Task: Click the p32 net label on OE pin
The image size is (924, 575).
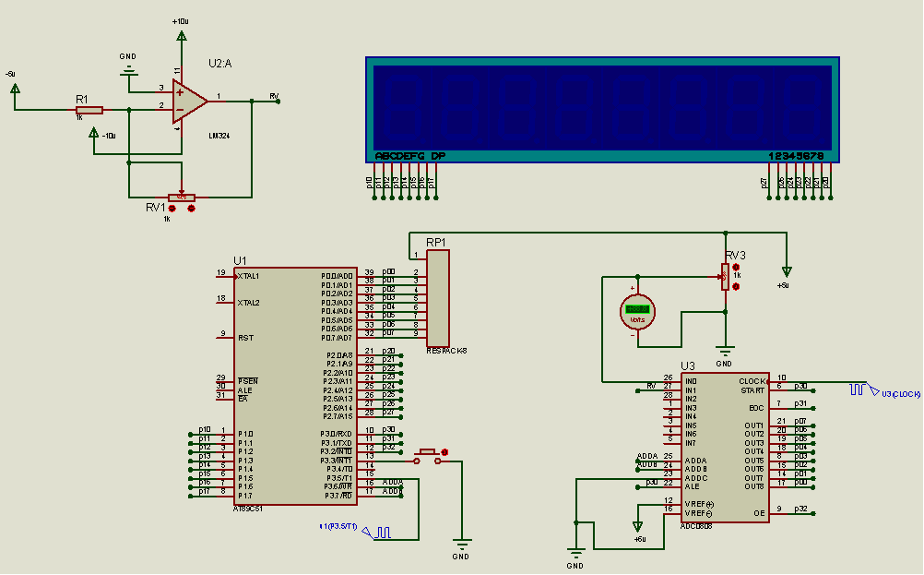Action: (800, 509)
